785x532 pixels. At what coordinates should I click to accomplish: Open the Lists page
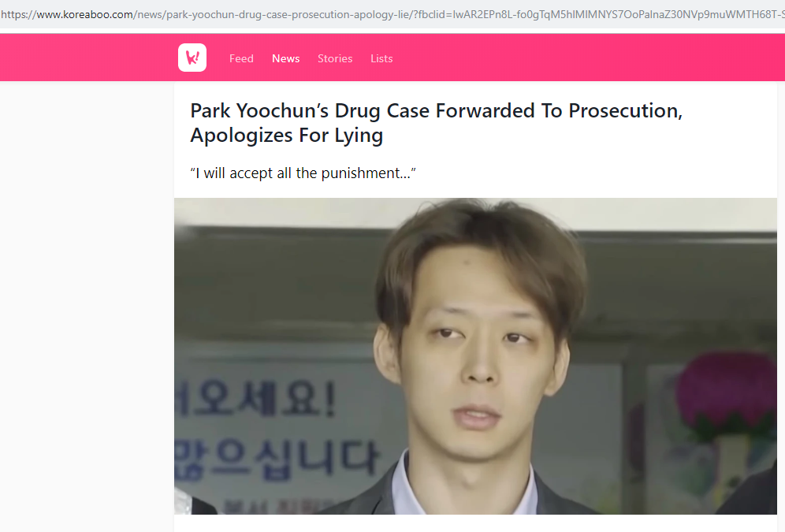tap(381, 58)
